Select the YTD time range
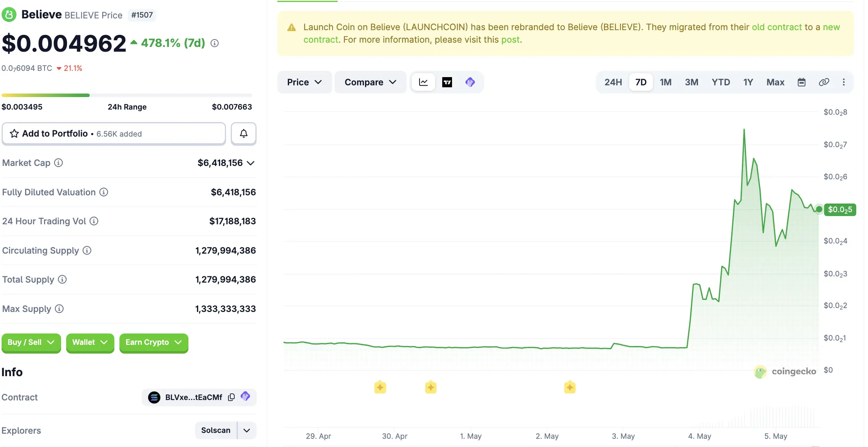Viewport: 868px width, 447px height. (x=721, y=82)
